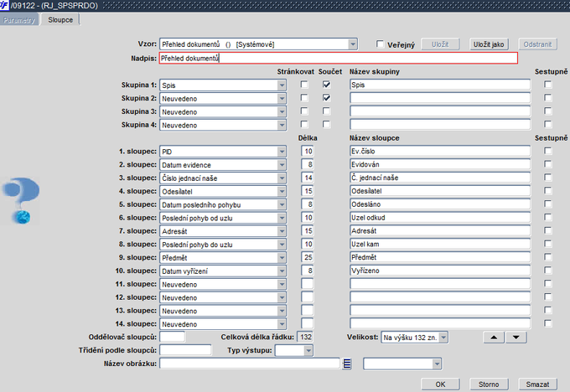Select the Sloupce tab
The width and height of the screenshot is (570, 392).
pyautogui.click(x=60, y=18)
